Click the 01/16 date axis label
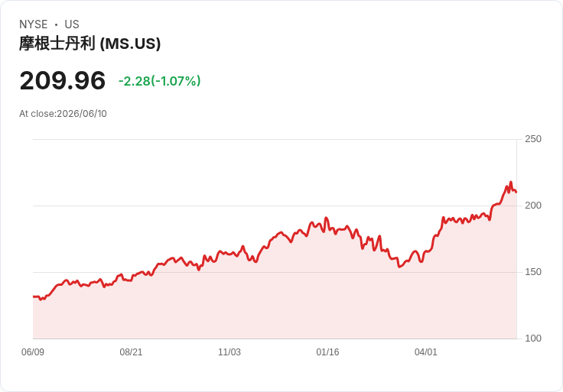 327,352
